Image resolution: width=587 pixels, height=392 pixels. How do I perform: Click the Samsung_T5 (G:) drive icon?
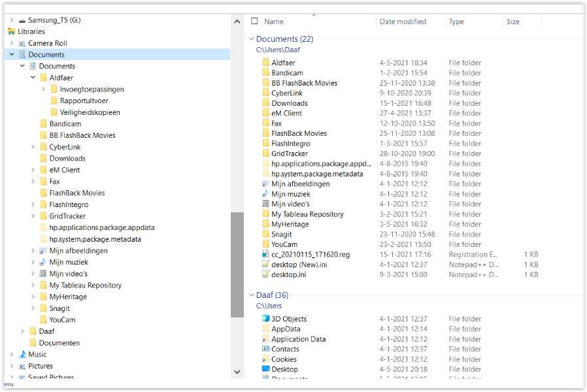tap(22, 20)
